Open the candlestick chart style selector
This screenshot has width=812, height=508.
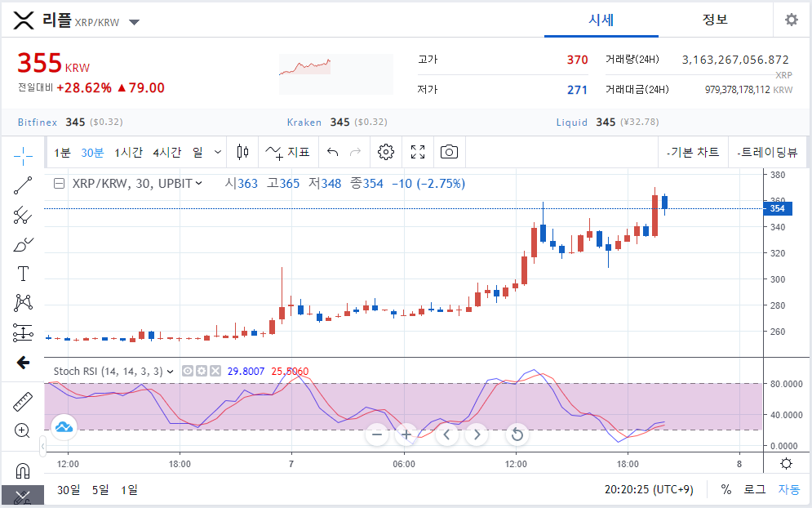tap(242, 152)
